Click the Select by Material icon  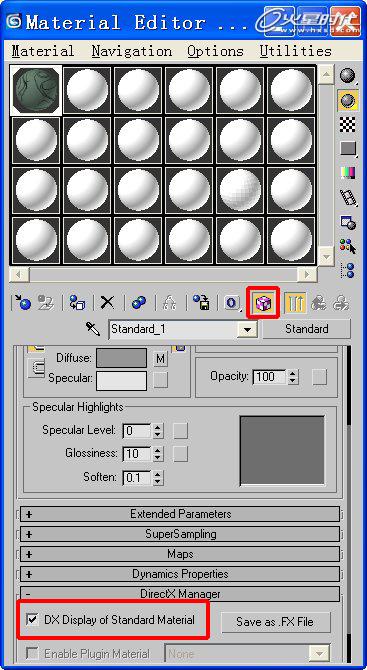click(x=348, y=246)
